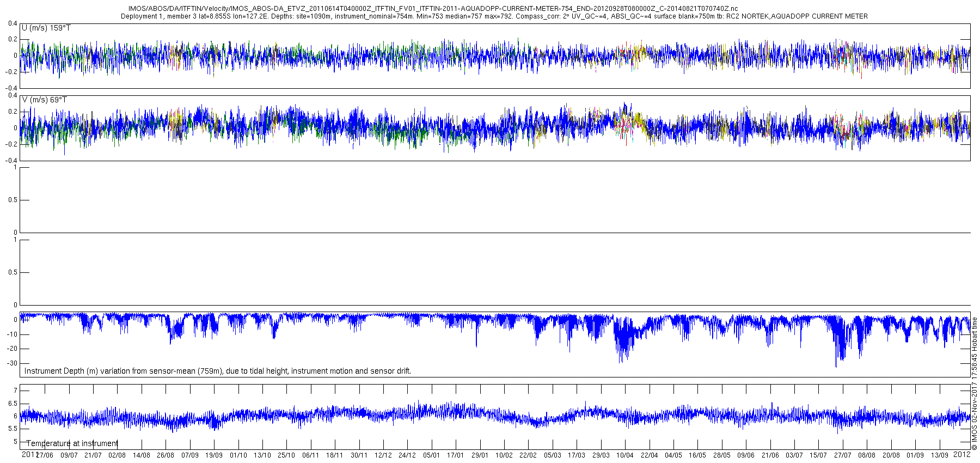The height and width of the screenshot is (463, 980).
Task: Click the 'Instrument Depth (m) variation' caption
Action: [218, 371]
